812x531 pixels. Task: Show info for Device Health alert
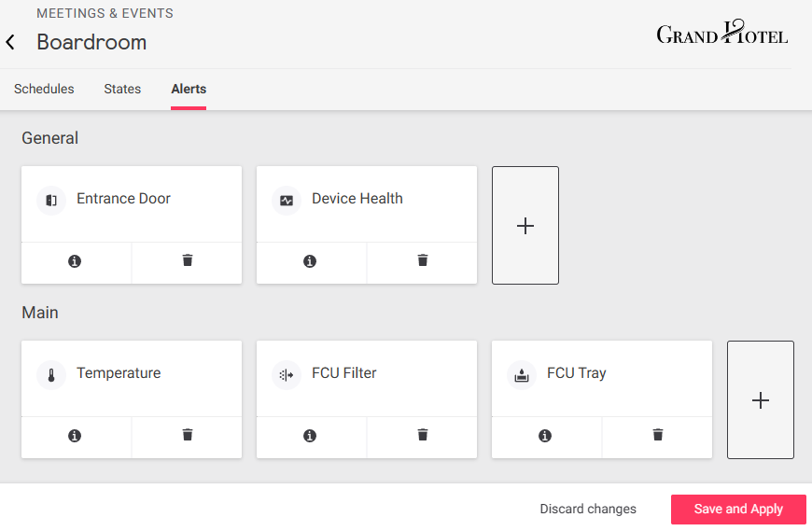point(310,261)
